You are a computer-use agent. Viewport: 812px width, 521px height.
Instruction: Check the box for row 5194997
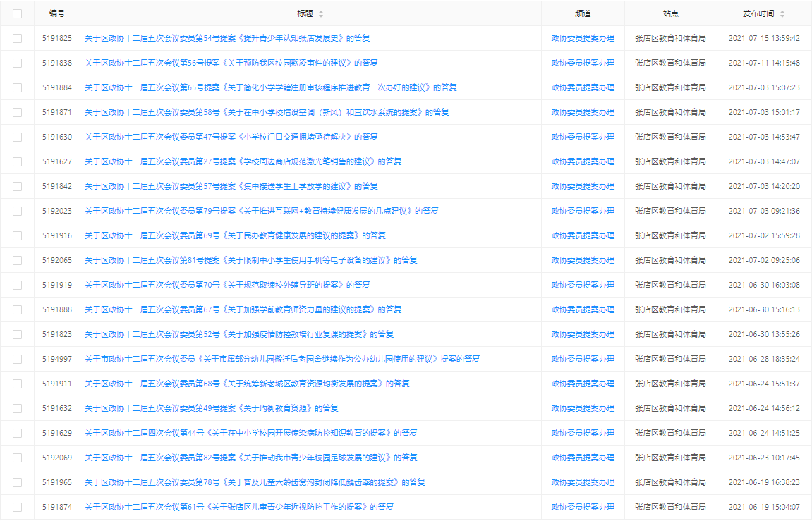click(x=17, y=359)
